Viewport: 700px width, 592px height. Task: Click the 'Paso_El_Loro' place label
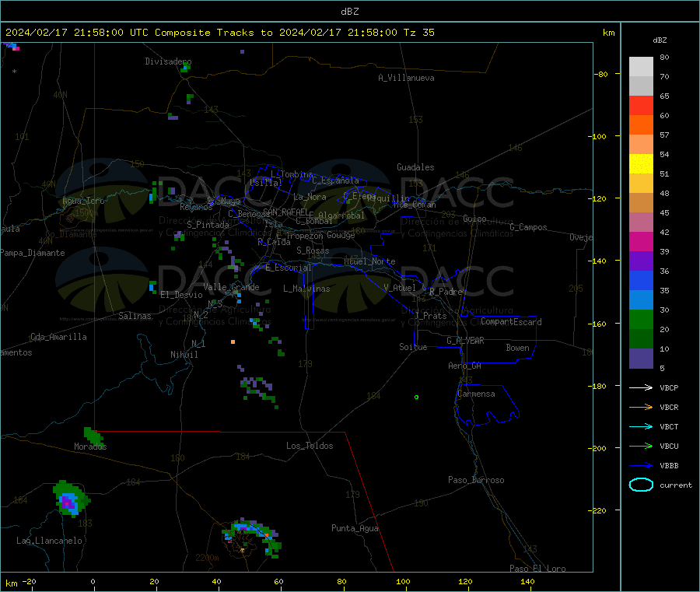pos(537,569)
